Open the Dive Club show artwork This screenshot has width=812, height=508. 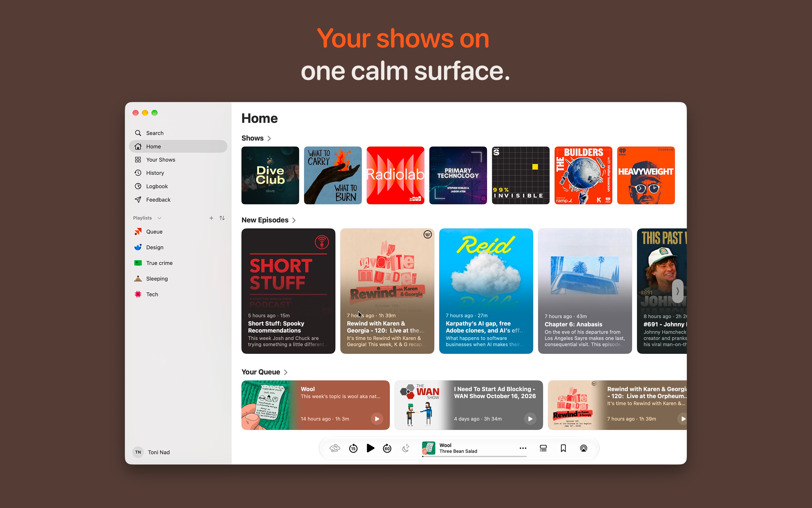[x=270, y=175]
